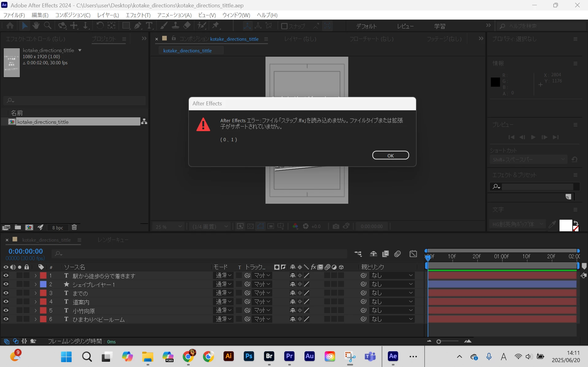Click the Windows Start button
This screenshot has width=588, height=367.
click(x=66, y=357)
